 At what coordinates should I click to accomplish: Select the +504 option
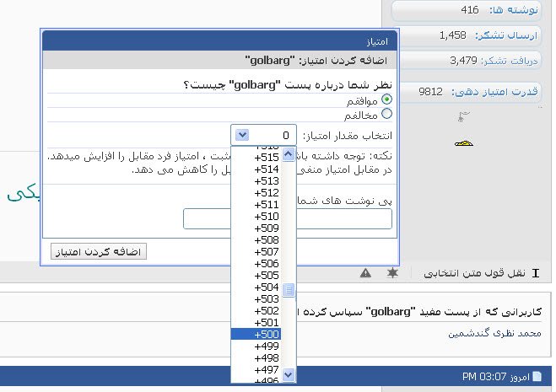coord(256,287)
